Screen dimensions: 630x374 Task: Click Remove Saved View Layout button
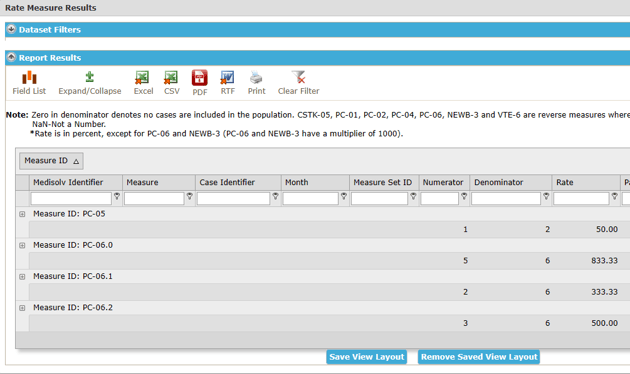click(479, 357)
